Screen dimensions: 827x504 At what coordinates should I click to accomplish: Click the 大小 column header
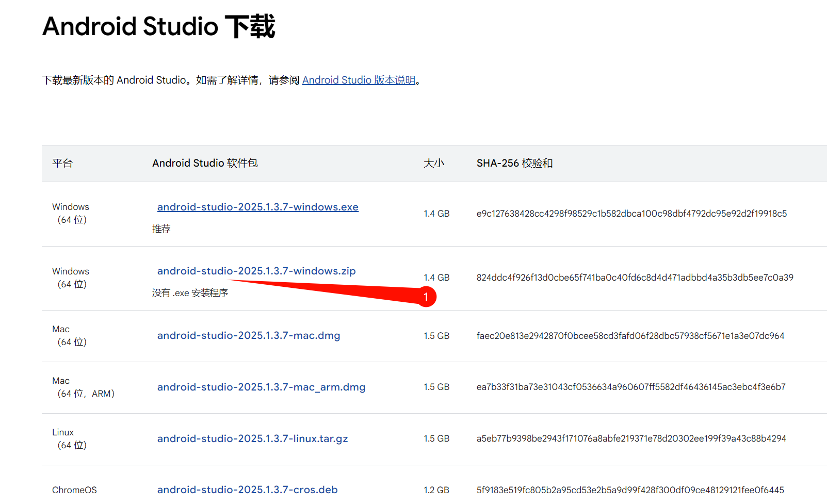point(434,163)
